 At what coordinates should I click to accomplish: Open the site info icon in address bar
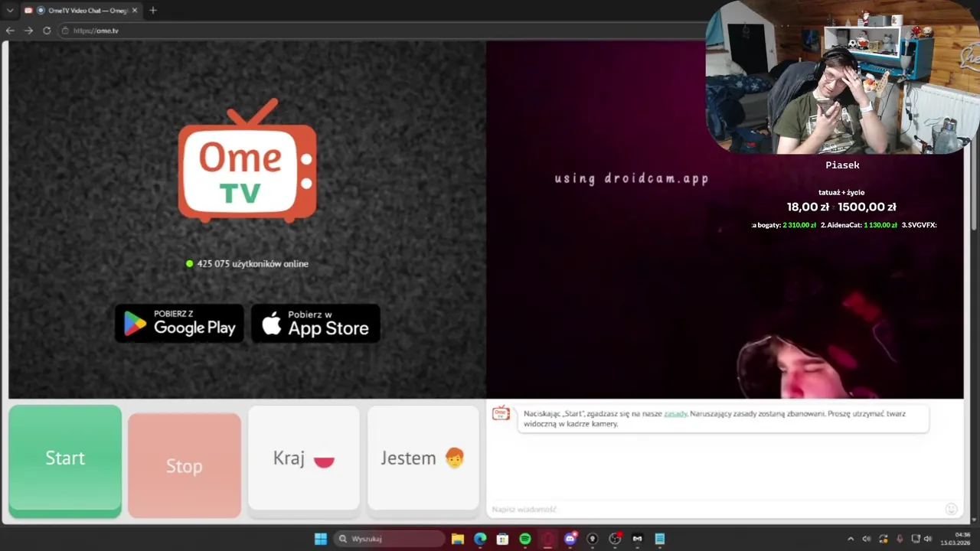[x=66, y=31]
